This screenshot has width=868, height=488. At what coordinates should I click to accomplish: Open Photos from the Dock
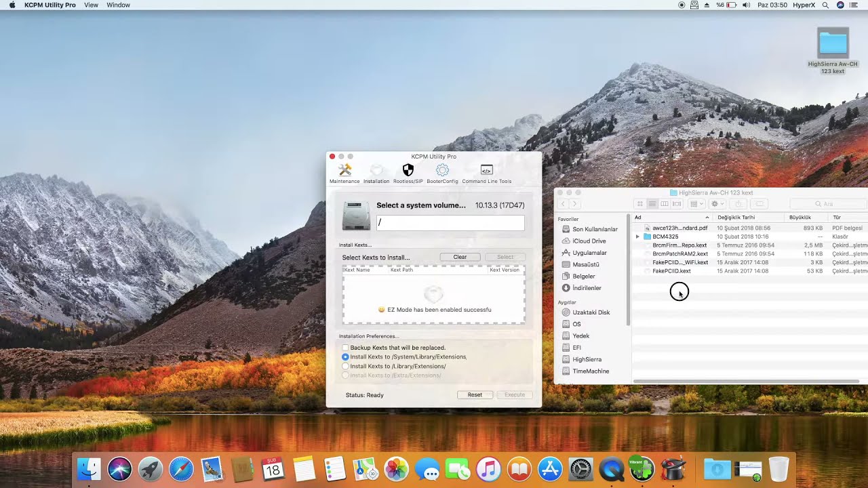tap(396, 469)
